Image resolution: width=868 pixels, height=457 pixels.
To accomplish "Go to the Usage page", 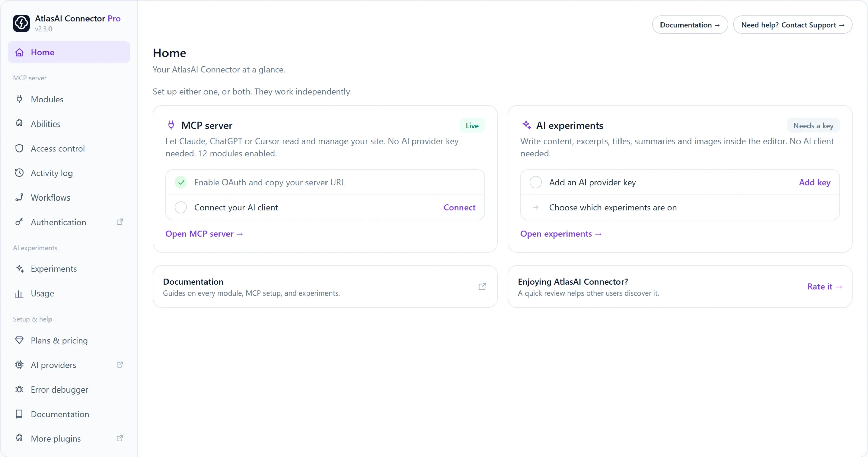I will click(x=69, y=293).
